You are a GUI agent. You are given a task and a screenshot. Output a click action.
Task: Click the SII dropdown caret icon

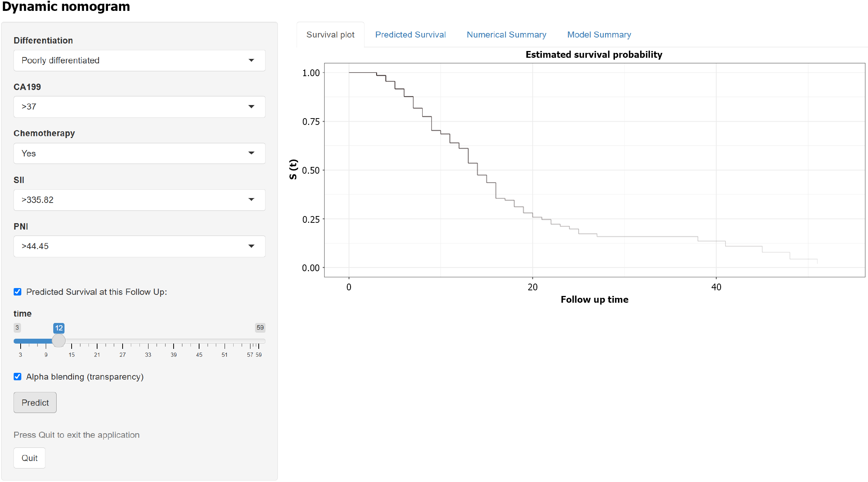[251, 200]
